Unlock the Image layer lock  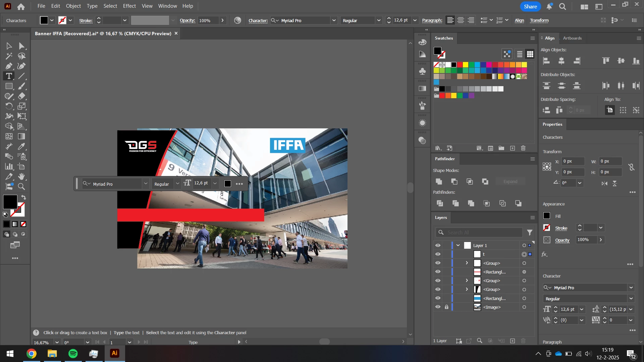pos(446,307)
